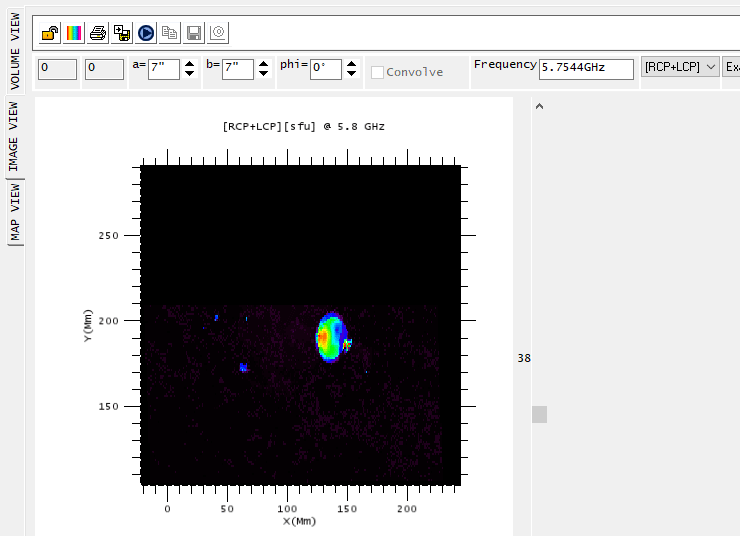This screenshot has width=740, height=536.
Task: Click the vertical slider gray thumb
Action: pyautogui.click(x=539, y=414)
